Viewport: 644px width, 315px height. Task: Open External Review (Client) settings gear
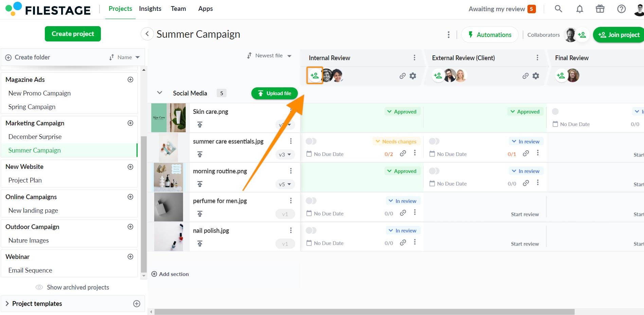click(x=536, y=76)
